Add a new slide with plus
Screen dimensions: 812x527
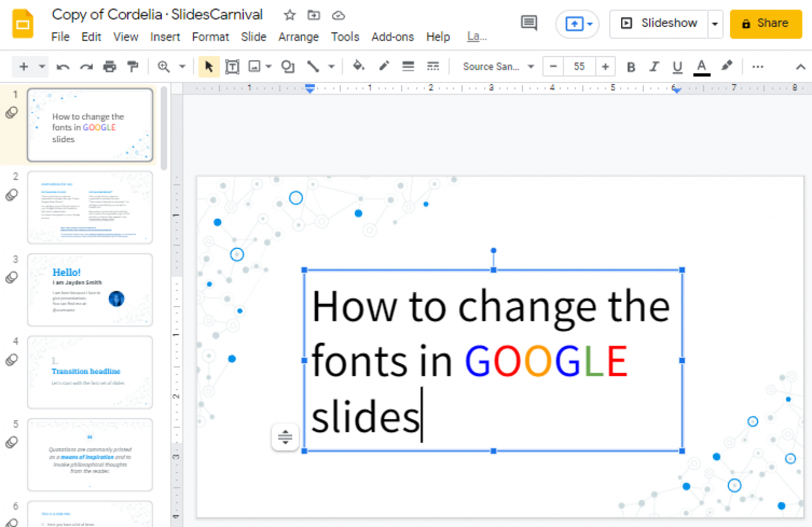[x=23, y=67]
